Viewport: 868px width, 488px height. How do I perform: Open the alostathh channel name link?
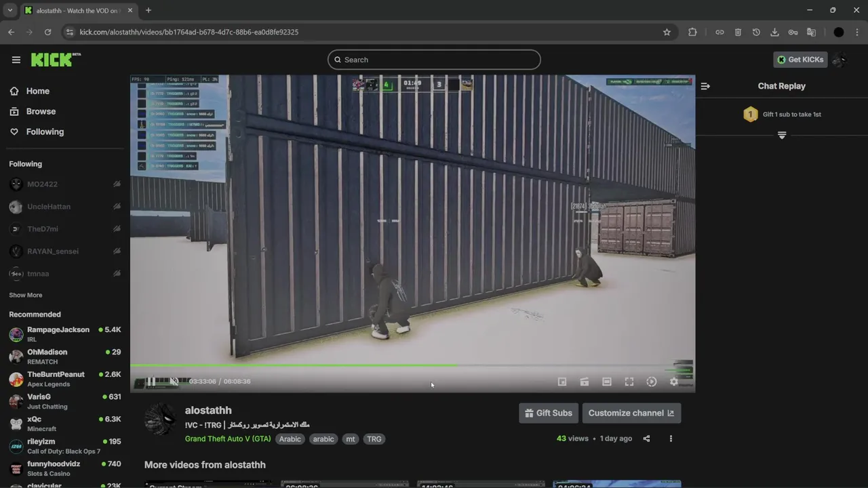208,410
